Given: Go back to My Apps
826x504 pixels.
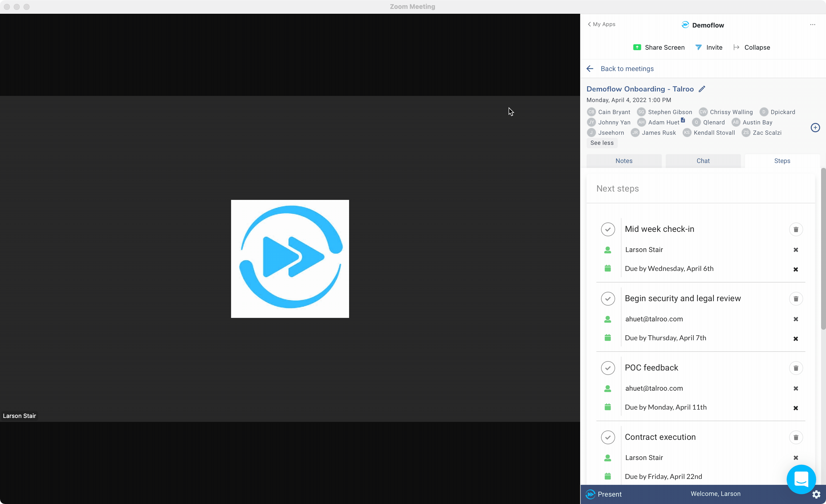Looking at the screenshot, I should click(x=601, y=24).
